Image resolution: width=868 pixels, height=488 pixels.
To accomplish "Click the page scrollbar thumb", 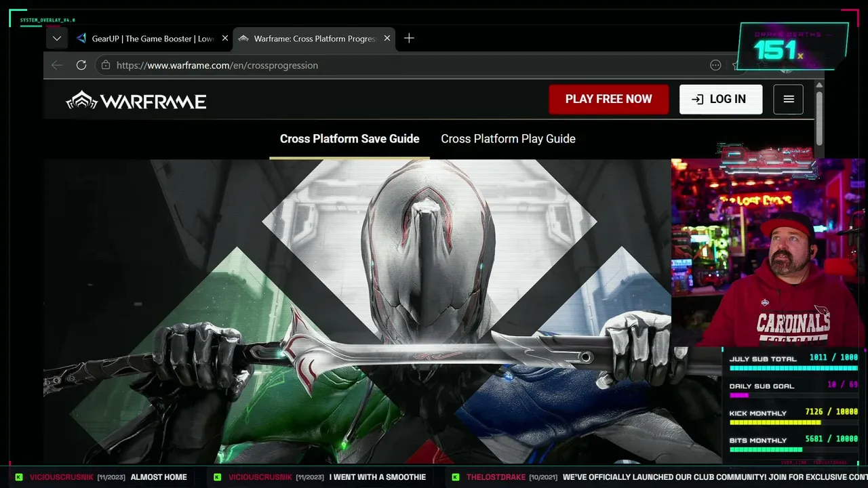I will pos(819,117).
